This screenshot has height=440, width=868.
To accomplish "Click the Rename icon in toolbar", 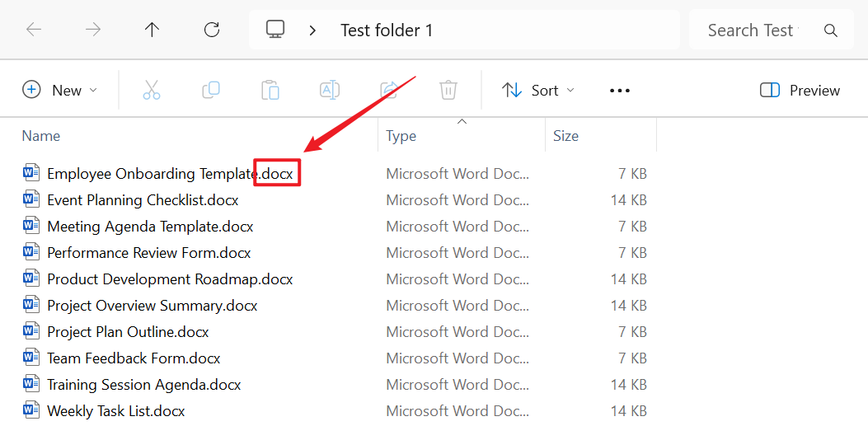I will pyautogui.click(x=330, y=91).
